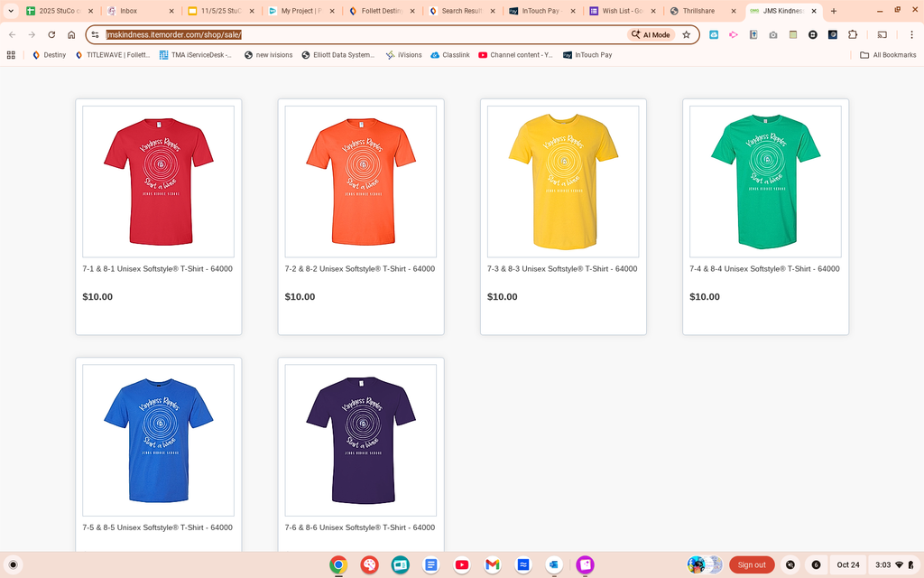Open Chrome from the shelf
924x578 pixels.
click(x=337, y=564)
